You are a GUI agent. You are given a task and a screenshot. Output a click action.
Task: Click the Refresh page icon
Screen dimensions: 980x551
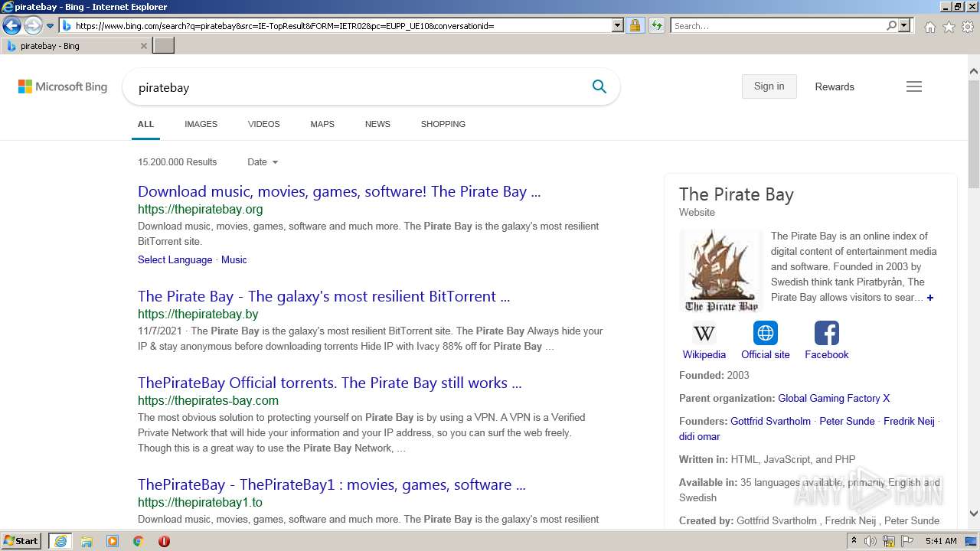[656, 26]
